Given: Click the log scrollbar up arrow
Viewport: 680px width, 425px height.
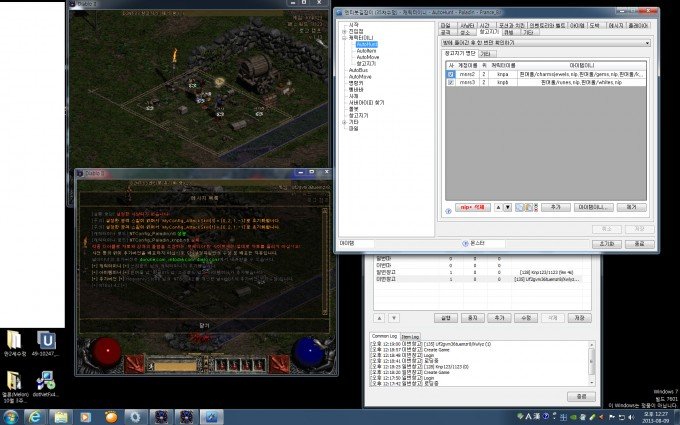Looking at the screenshot, I should pyautogui.click(x=592, y=344).
